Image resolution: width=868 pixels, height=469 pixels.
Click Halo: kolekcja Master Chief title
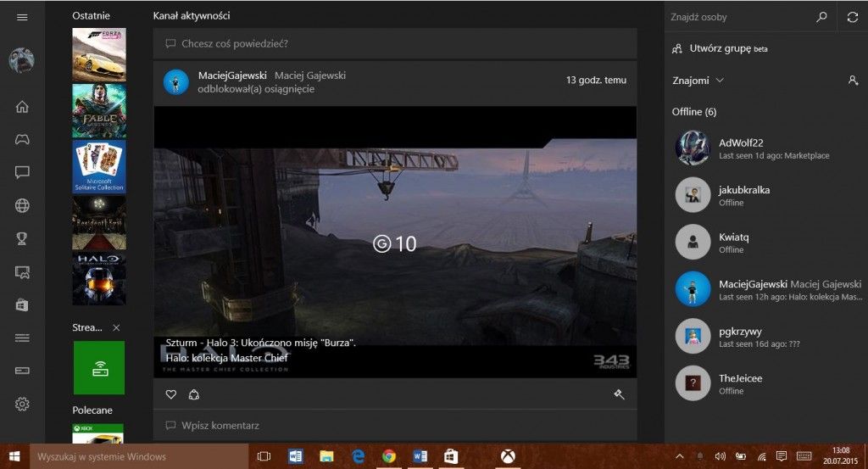227,358
